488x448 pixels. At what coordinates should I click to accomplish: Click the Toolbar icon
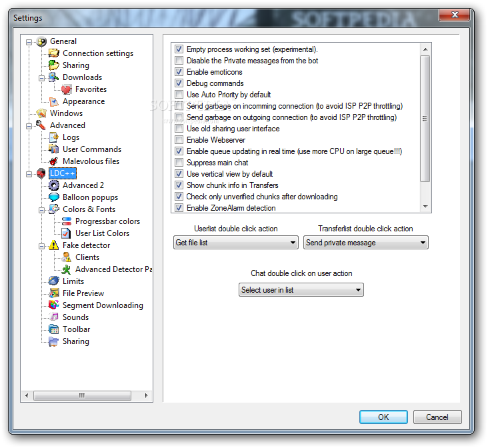tap(54, 329)
